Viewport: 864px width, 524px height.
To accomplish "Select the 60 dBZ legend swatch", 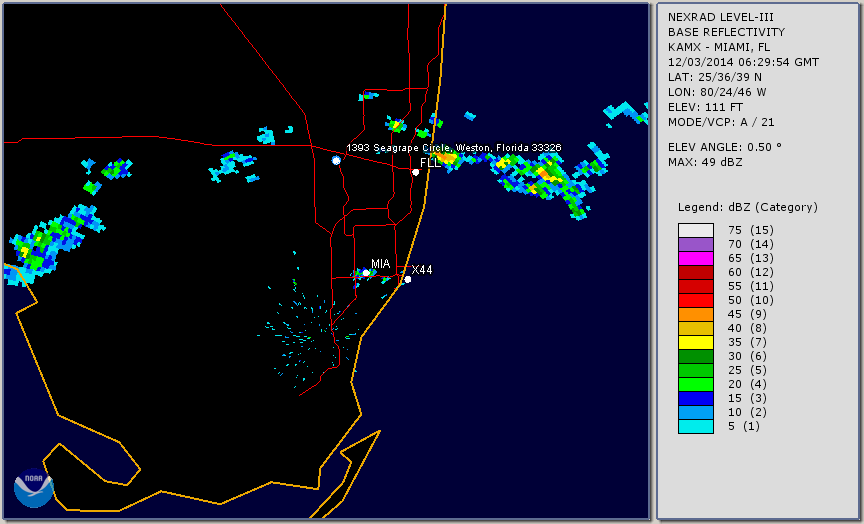I will click(696, 273).
